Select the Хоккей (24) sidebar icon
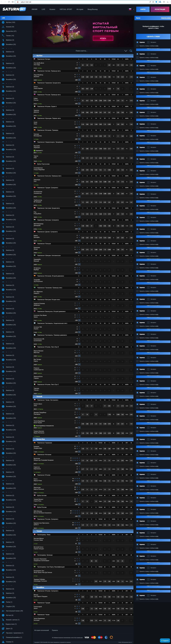Viewport: 171px width, 644px height. [x=3, y=27]
